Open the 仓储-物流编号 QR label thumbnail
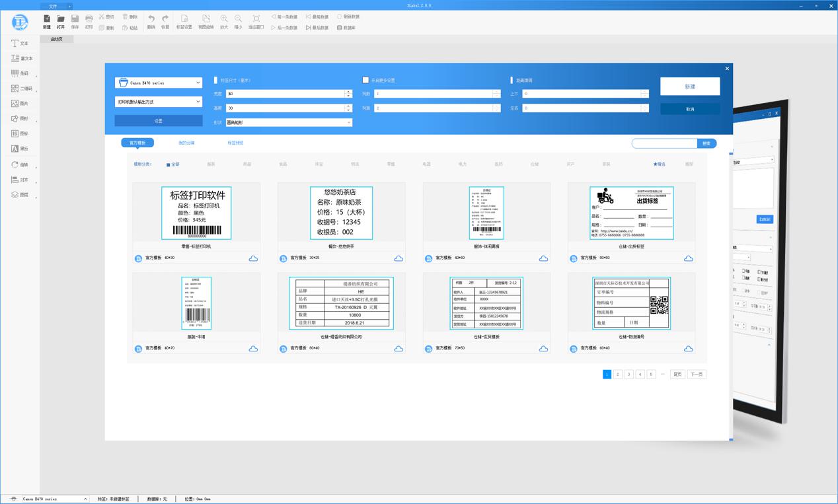This screenshot has height=504, width=838. [632, 303]
